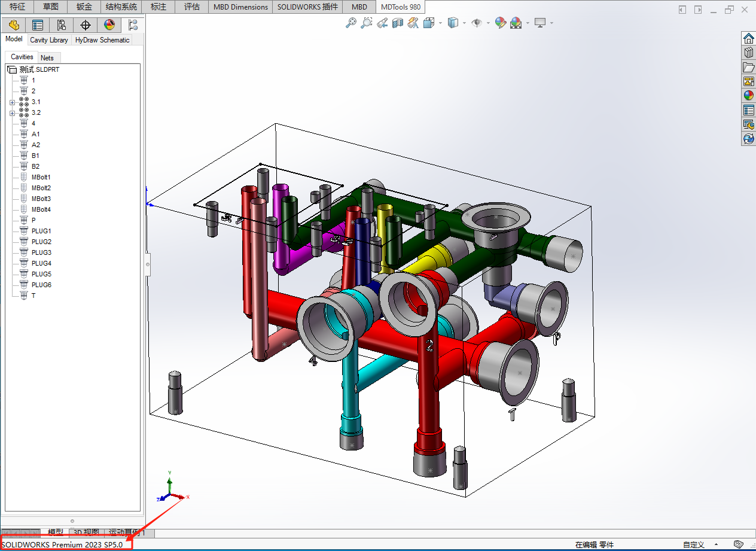Click Edit Appearance color ball icon

[x=501, y=23]
